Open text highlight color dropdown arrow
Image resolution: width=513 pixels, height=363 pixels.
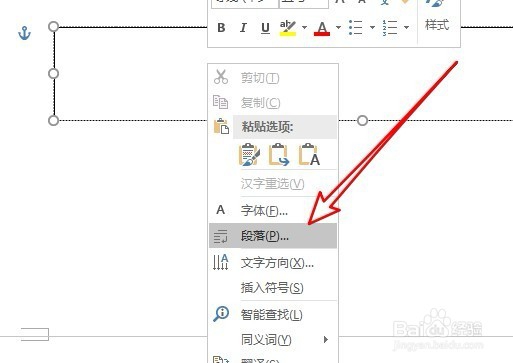(x=304, y=27)
